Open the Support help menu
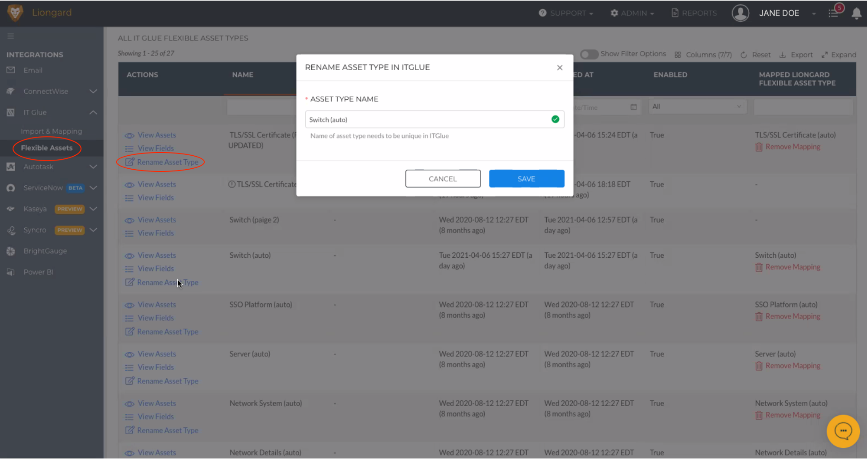This screenshot has height=459, width=868. [566, 13]
